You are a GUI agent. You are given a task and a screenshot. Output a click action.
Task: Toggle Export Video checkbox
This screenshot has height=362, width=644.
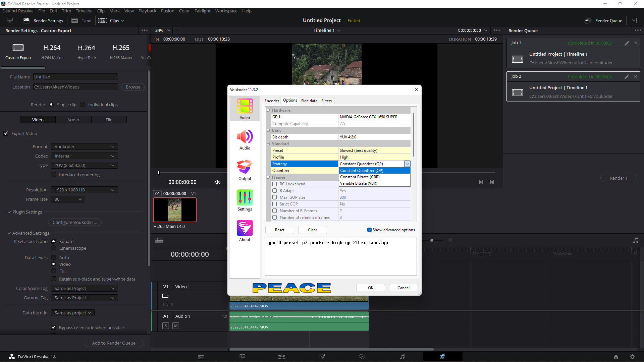6,133
